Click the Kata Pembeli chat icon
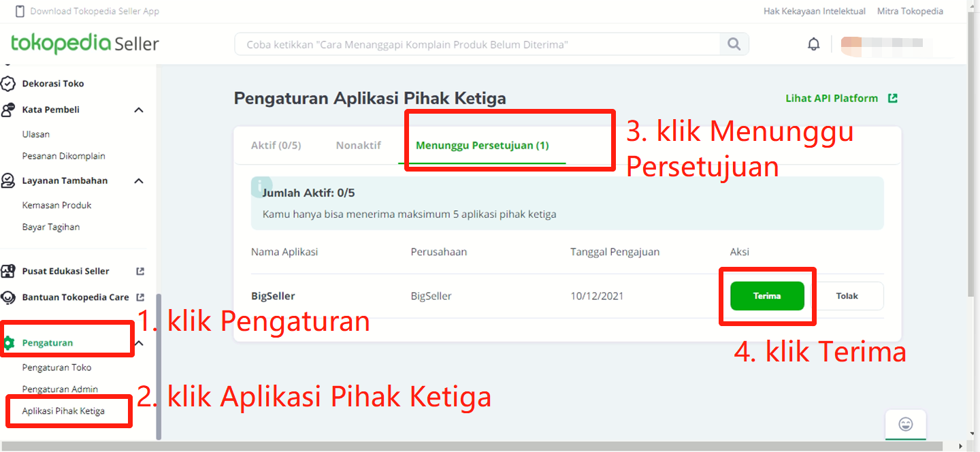 point(8,110)
